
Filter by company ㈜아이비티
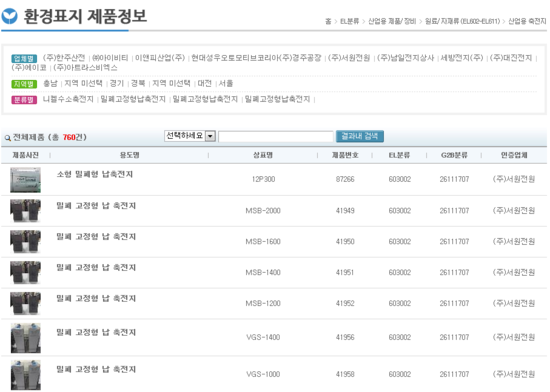pos(110,58)
